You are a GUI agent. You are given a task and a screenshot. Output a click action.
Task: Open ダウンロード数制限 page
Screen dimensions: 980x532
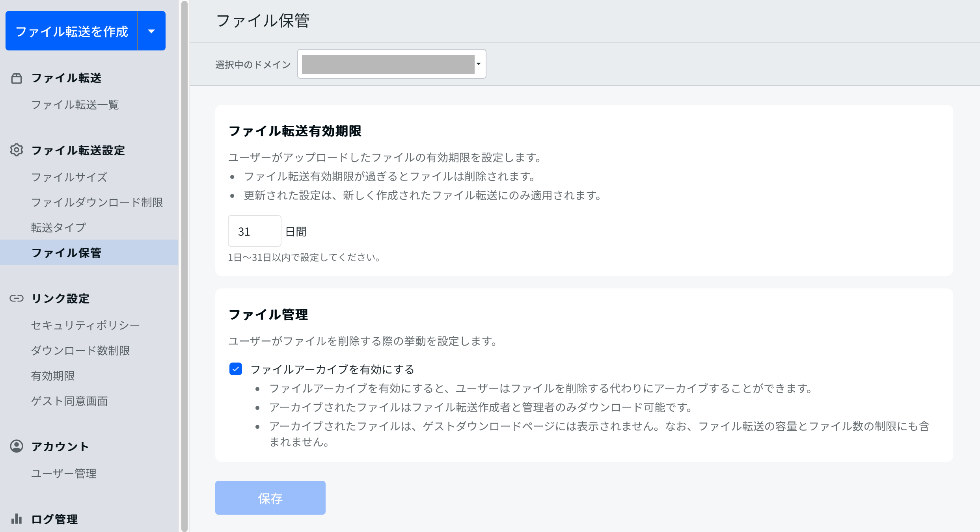pos(80,350)
